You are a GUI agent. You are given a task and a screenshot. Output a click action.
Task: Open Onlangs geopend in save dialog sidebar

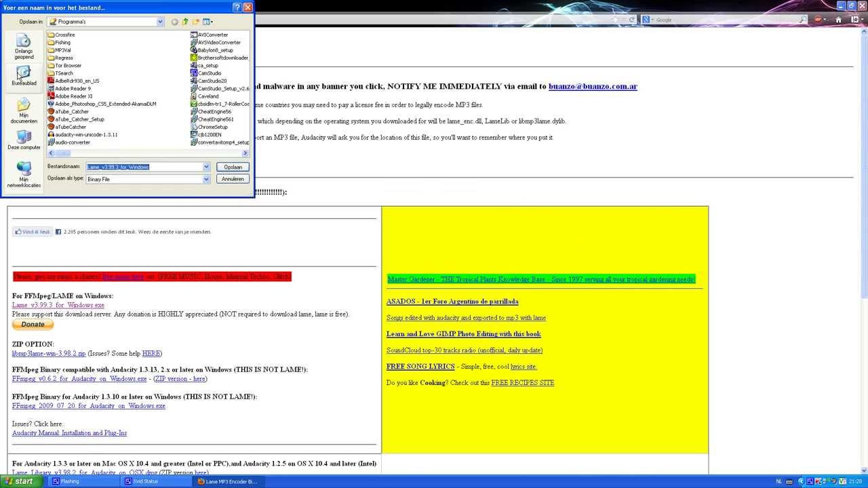click(24, 47)
